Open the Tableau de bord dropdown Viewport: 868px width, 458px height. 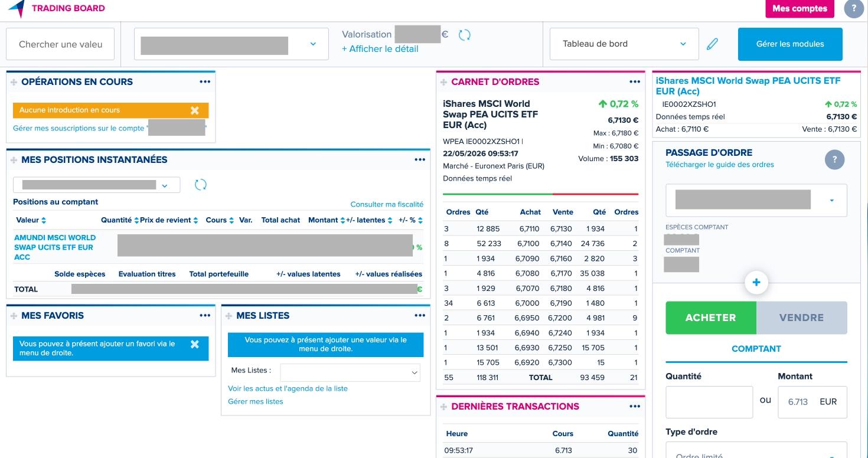pos(624,44)
